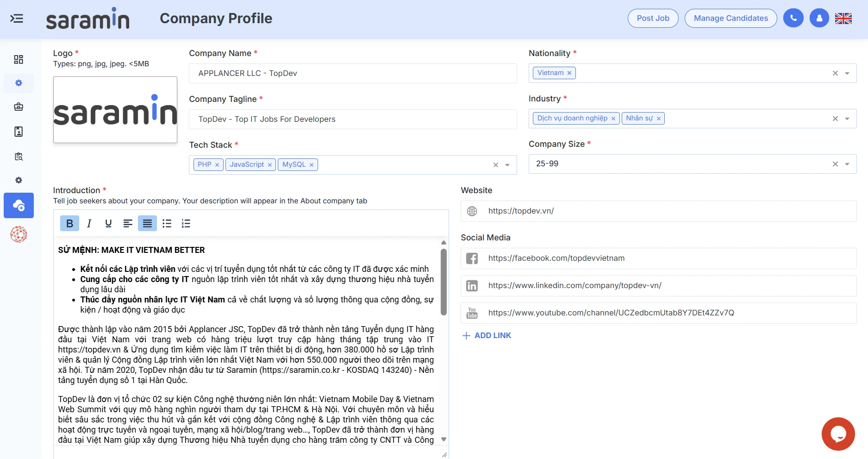Image resolution: width=868 pixels, height=459 pixels.
Task: Click the LinkedIn icon in Social Media
Action: [x=472, y=286]
